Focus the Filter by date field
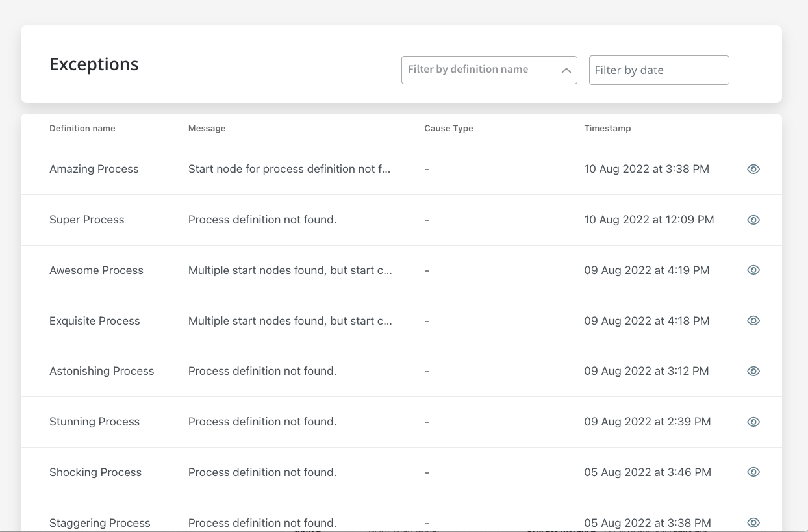This screenshot has height=532, width=808. click(659, 70)
